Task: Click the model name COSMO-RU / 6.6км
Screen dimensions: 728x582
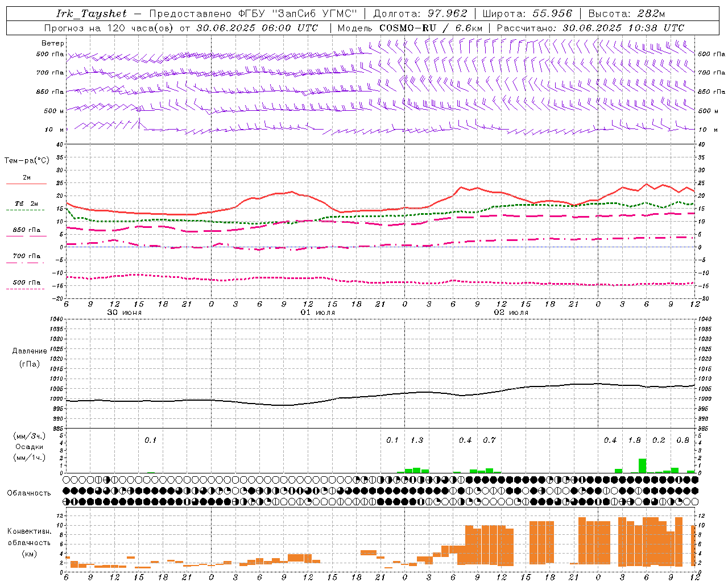Action: coord(431,28)
